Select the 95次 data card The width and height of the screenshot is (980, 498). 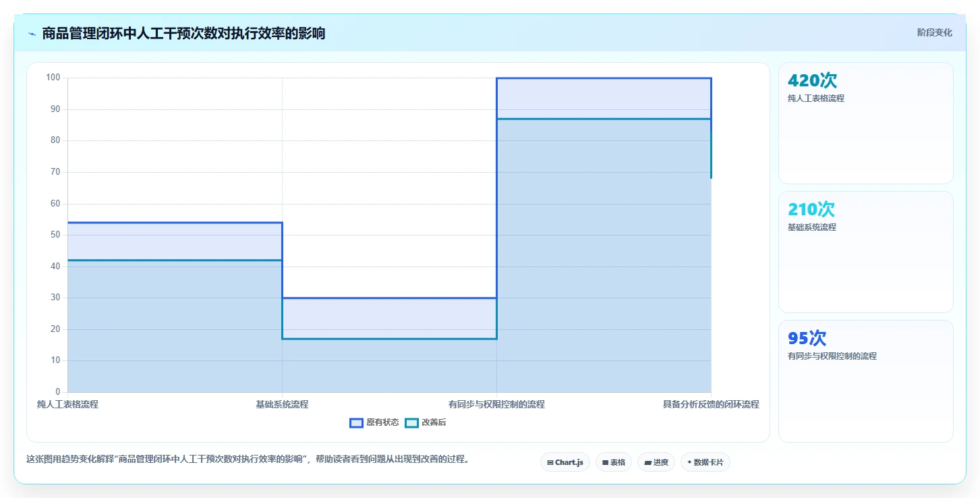pos(866,381)
